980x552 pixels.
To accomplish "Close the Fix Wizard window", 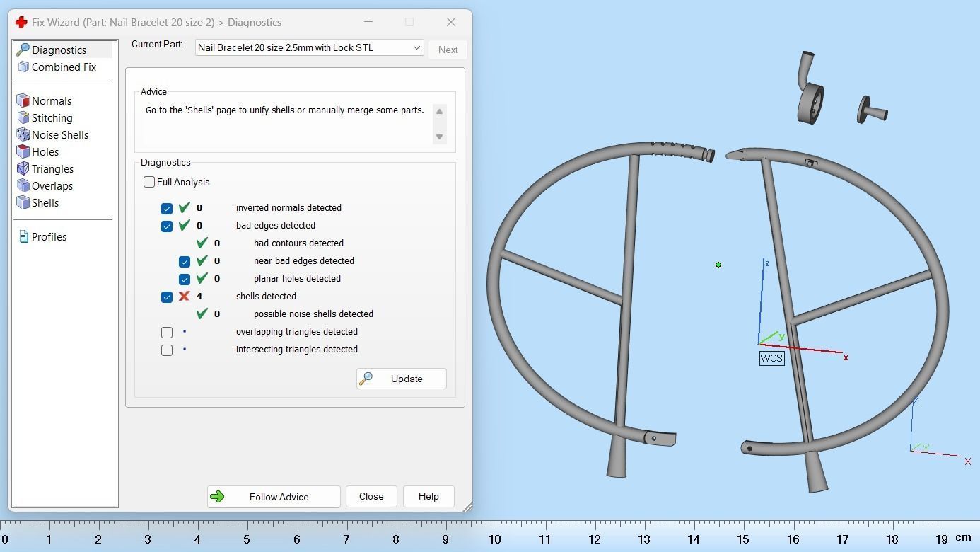I will click(x=451, y=22).
